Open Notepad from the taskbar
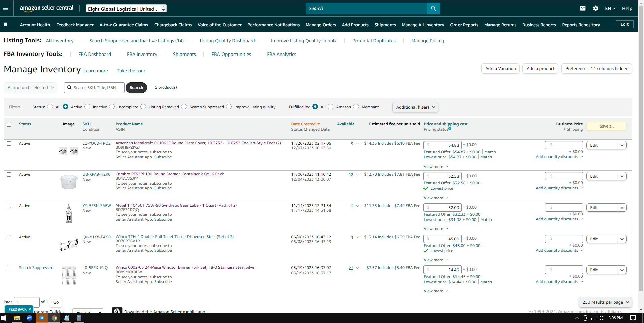This screenshot has height=323, width=644. pos(67,318)
